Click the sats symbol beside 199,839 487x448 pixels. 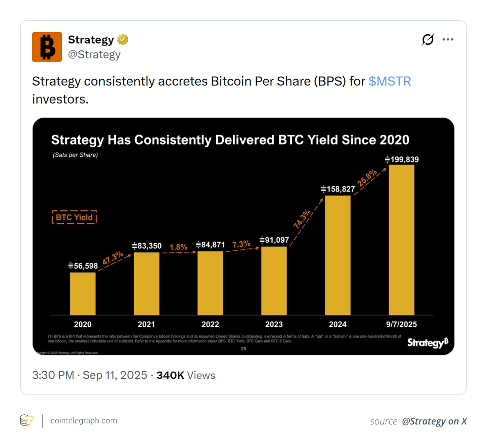pos(388,159)
